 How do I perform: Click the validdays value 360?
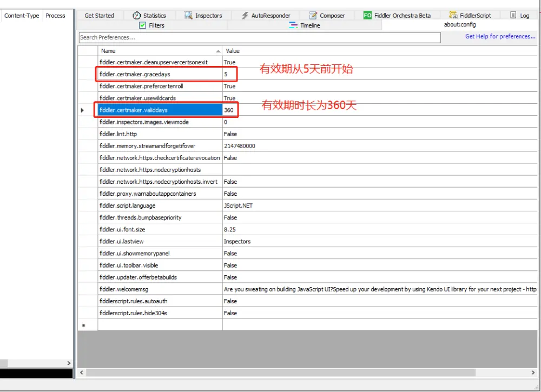point(228,110)
